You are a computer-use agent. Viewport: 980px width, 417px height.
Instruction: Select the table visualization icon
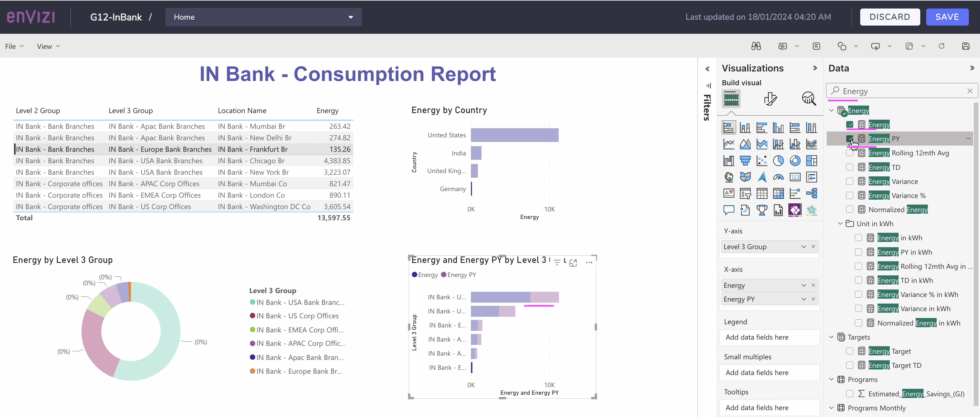tap(762, 193)
